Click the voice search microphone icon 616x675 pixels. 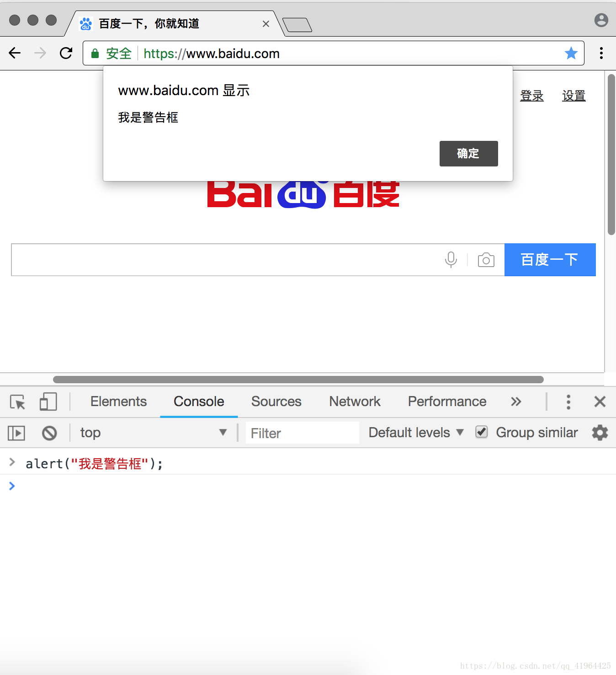451,260
